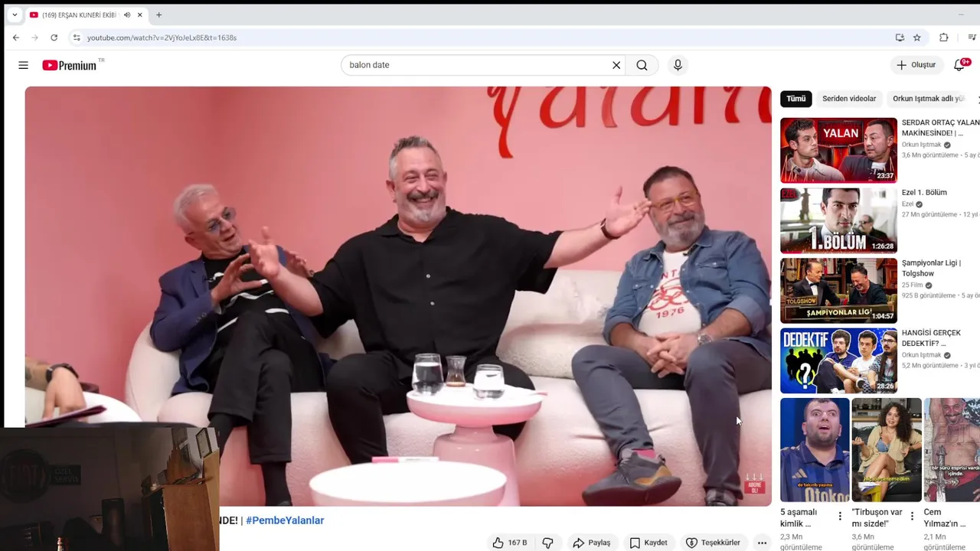Open SERDAR ORTAÇ YALAN MAKİNESİNDE thumbnail
This screenshot has height=551, width=980.
click(838, 150)
